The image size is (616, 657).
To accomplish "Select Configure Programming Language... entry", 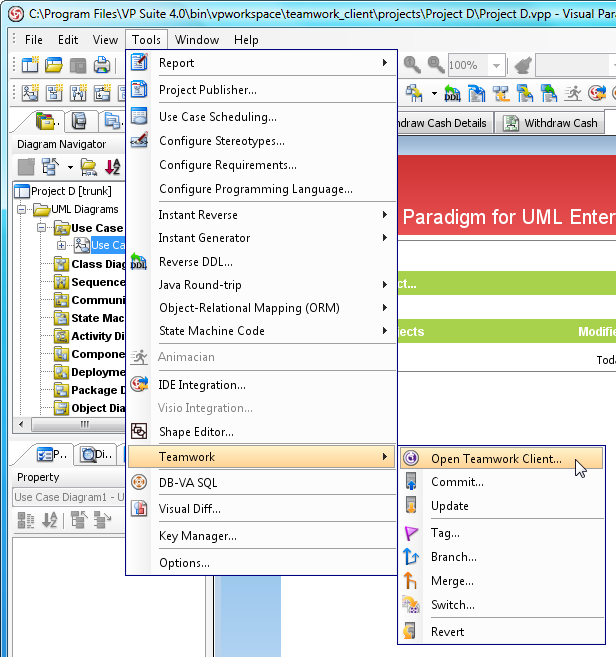I will point(261,189).
